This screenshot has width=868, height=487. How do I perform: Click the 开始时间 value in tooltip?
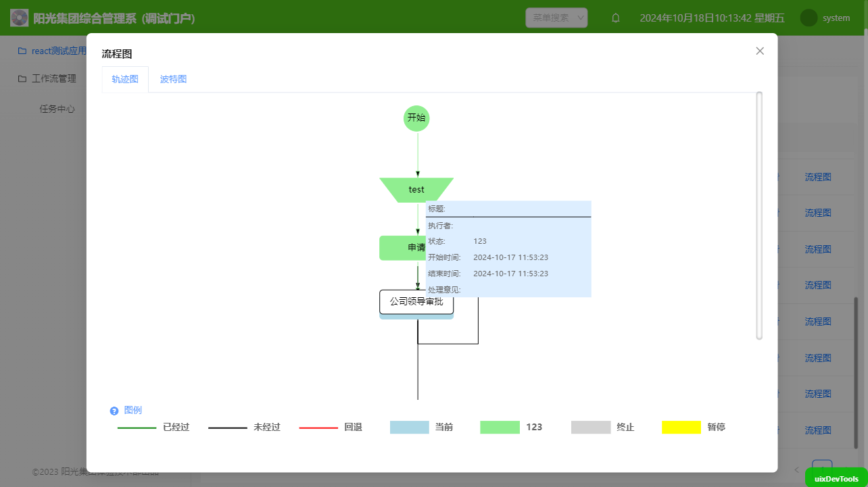tap(510, 257)
